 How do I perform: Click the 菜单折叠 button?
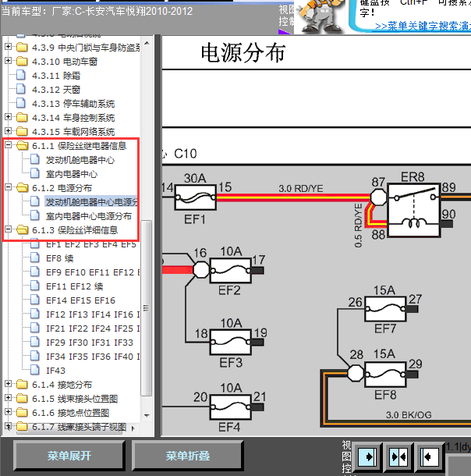point(187,456)
